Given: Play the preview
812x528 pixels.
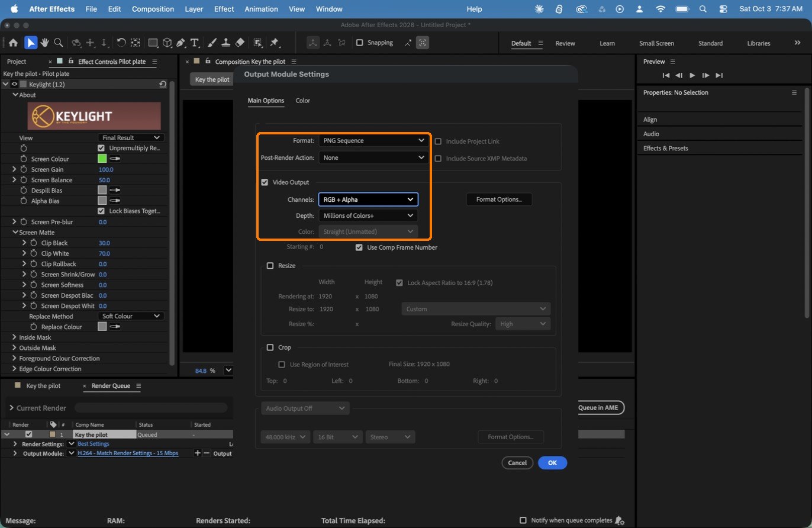Looking at the screenshot, I should click(692, 75).
